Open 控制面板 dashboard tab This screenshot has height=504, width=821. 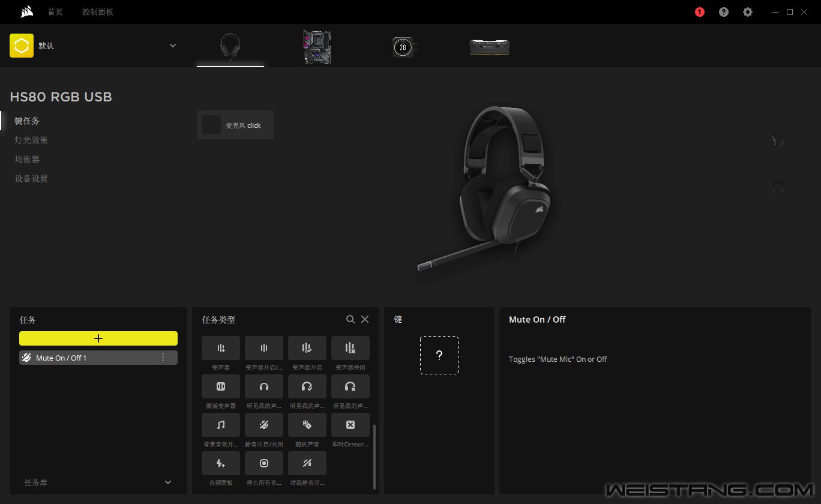[x=98, y=12]
